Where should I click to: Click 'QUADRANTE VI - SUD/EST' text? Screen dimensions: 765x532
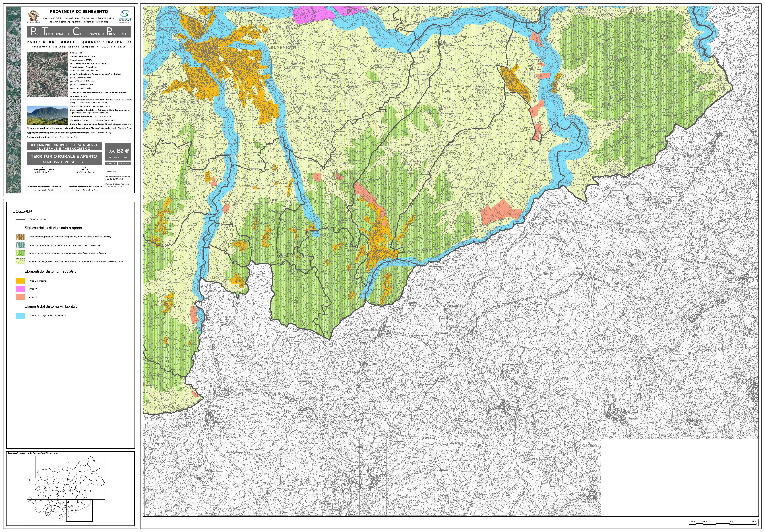click(x=64, y=162)
